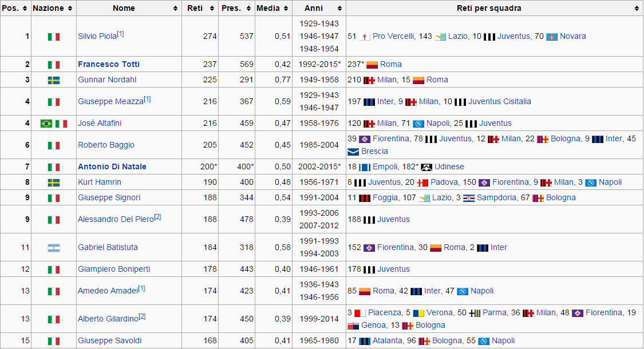Click the Empoli crest in Di Natale's row
Image resolution: width=644 pixels, height=349 pixels.
click(x=365, y=167)
